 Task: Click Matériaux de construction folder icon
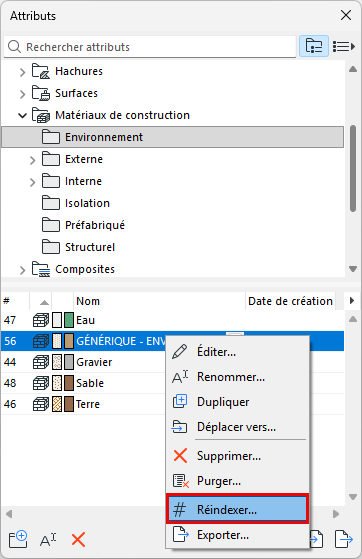[41, 115]
